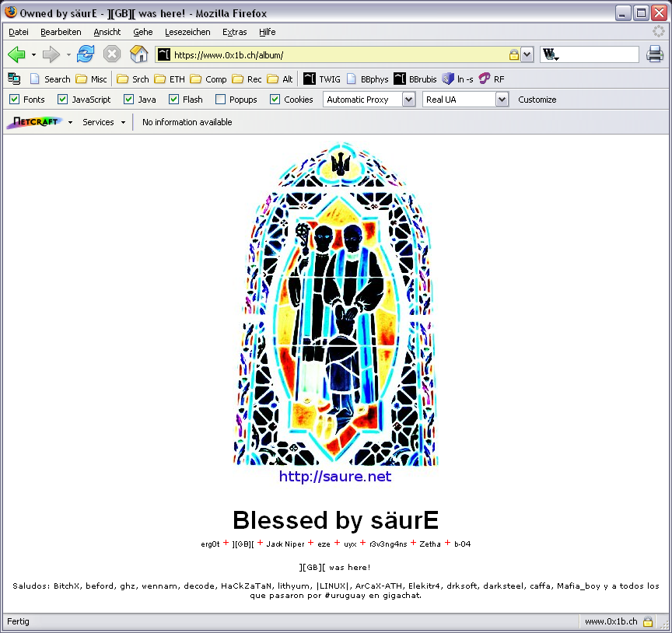Image resolution: width=672 pixels, height=633 pixels.
Task: Expand the address bar URL history dropdown
Action: click(527, 54)
